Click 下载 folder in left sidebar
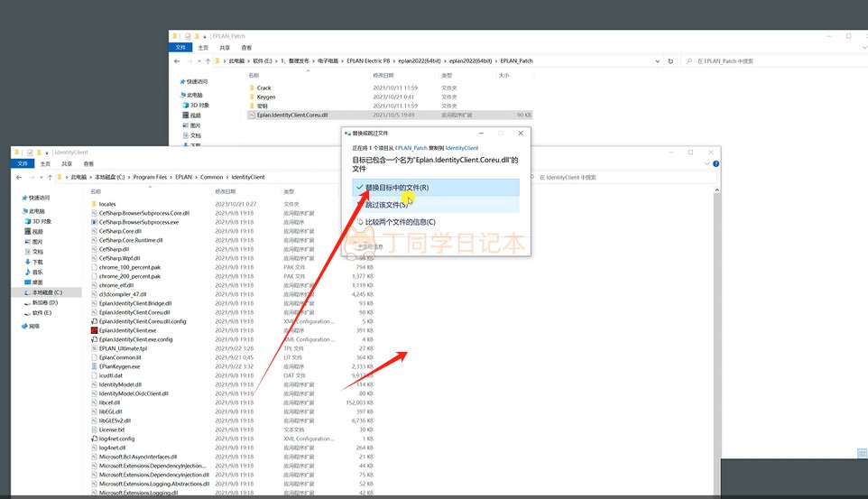Viewport: 868px width, 499px height. [x=38, y=262]
